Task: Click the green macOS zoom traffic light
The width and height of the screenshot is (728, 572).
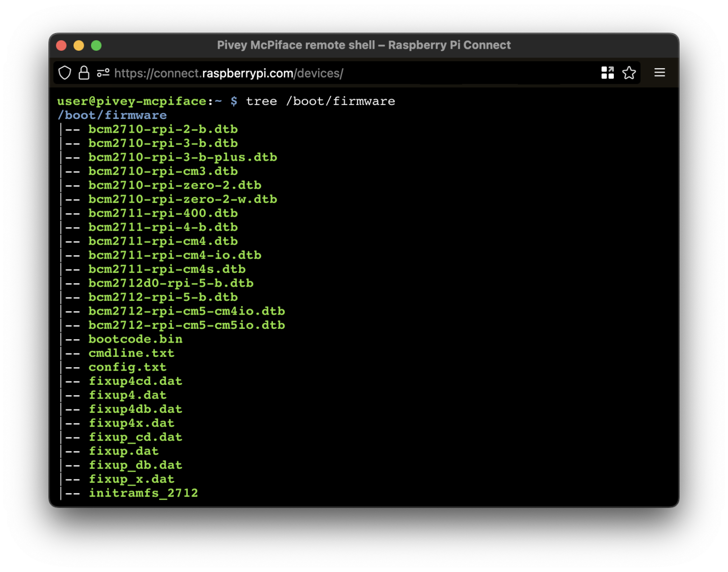Action: [x=96, y=45]
